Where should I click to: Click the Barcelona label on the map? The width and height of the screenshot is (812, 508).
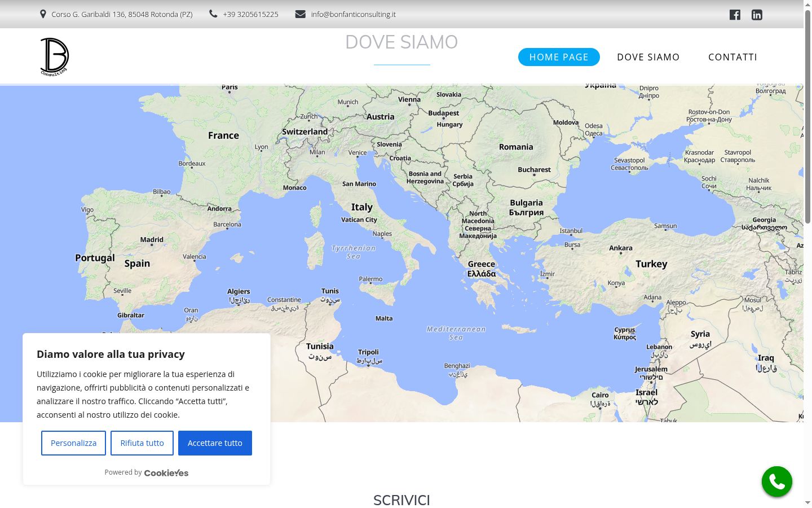click(x=227, y=224)
